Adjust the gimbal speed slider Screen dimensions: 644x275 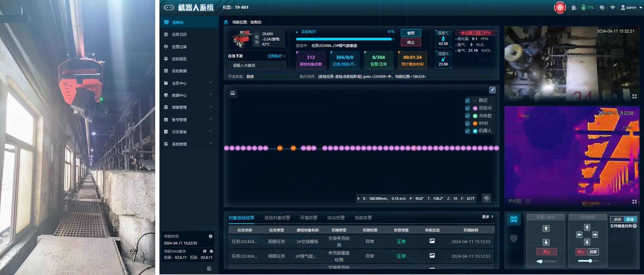590,261
